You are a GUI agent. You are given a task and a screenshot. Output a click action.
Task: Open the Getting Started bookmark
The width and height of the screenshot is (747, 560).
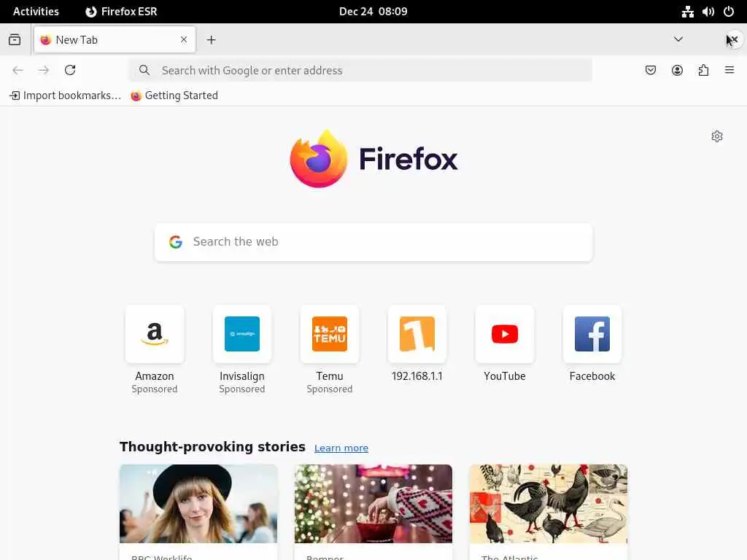[174, 96]
